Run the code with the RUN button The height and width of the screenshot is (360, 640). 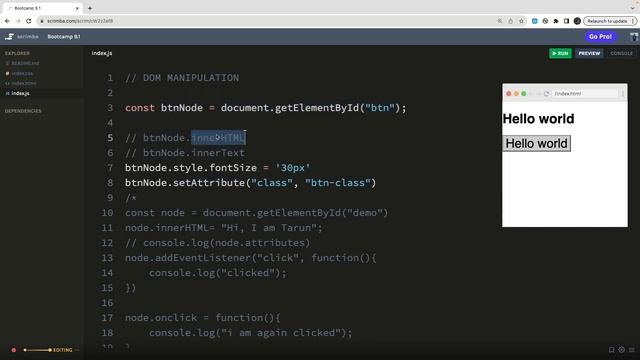560,53
